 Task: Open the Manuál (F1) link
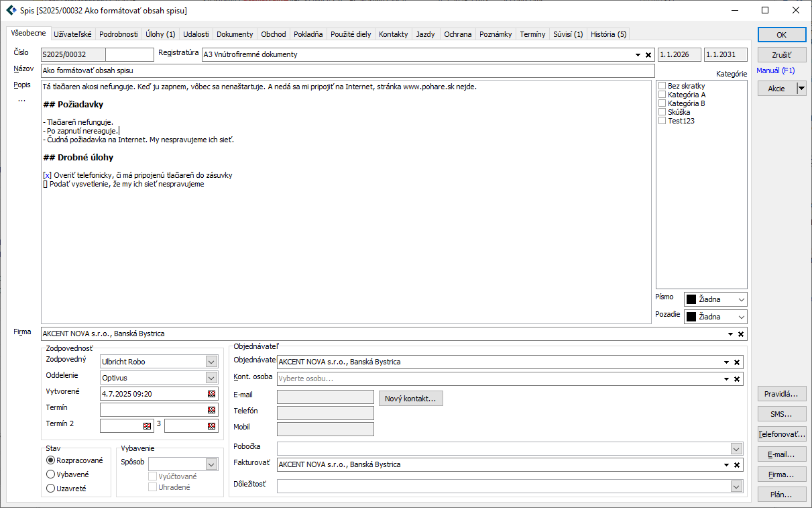pyautogui.click(x=775, y=70)
